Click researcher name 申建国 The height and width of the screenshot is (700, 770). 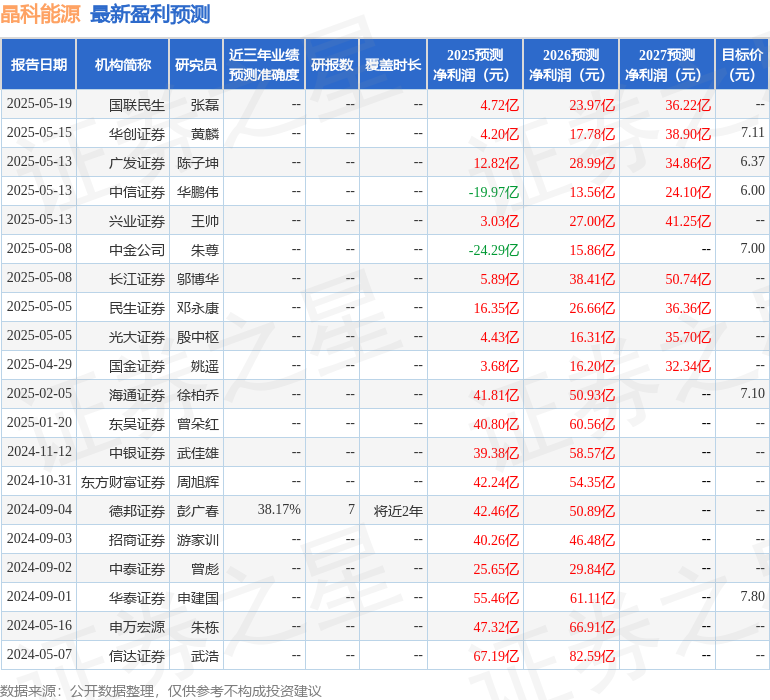(x=198, y=598)
